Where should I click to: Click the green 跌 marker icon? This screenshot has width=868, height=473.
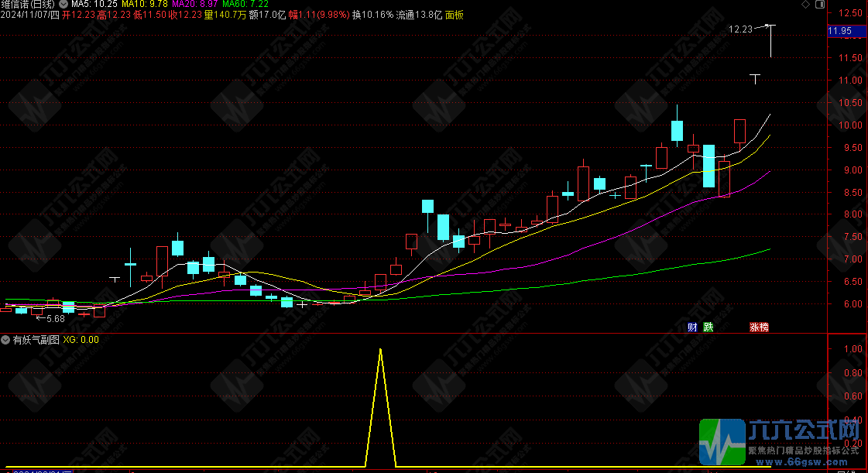click(708, 327)
